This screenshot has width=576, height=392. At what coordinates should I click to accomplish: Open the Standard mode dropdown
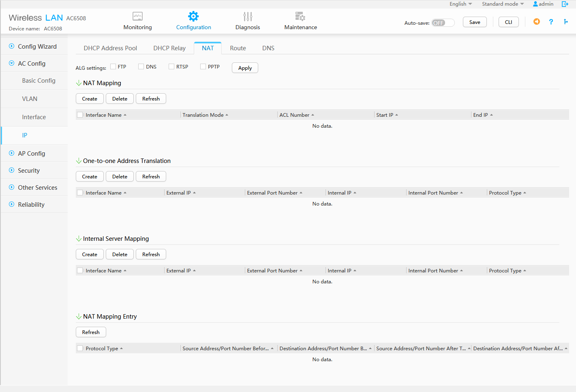click(503, 4)
